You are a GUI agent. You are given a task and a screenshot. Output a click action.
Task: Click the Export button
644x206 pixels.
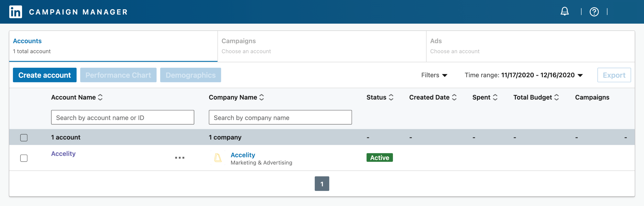614,75
